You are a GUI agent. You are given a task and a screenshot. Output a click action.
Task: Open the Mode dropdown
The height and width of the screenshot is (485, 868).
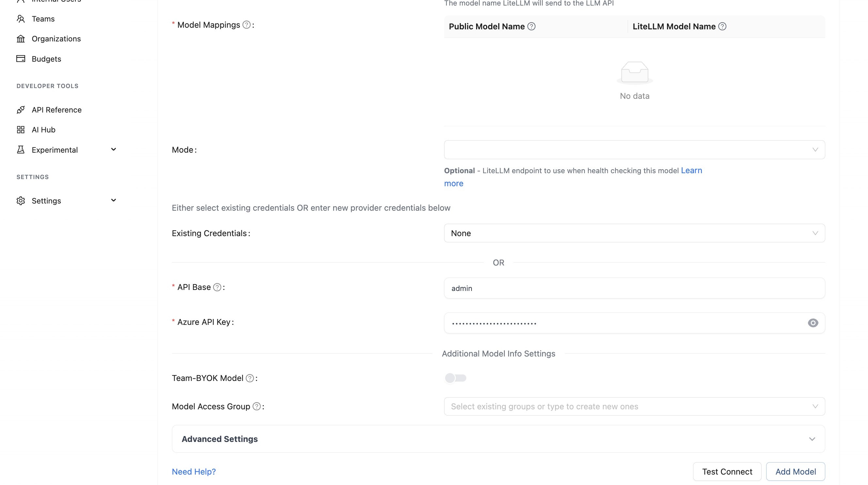634,150
